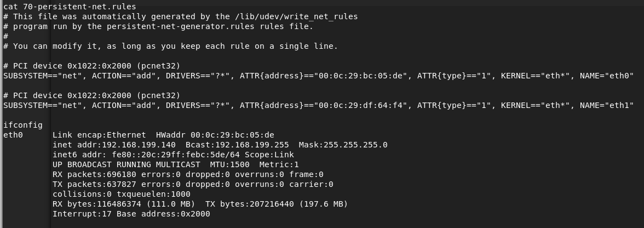Click MAC address 00:0c:29:bc:05:de in first rule
The image size is (644, 228).
(x=361, y=76)
